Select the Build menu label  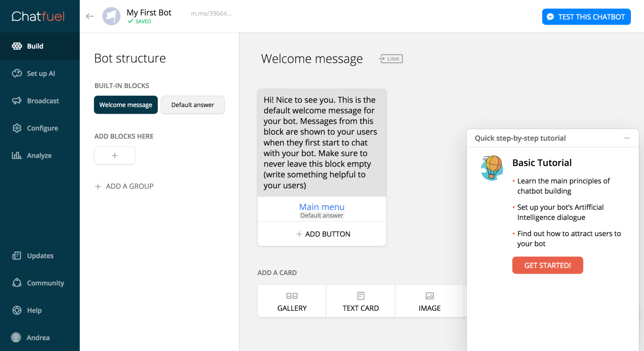(35, 46)
